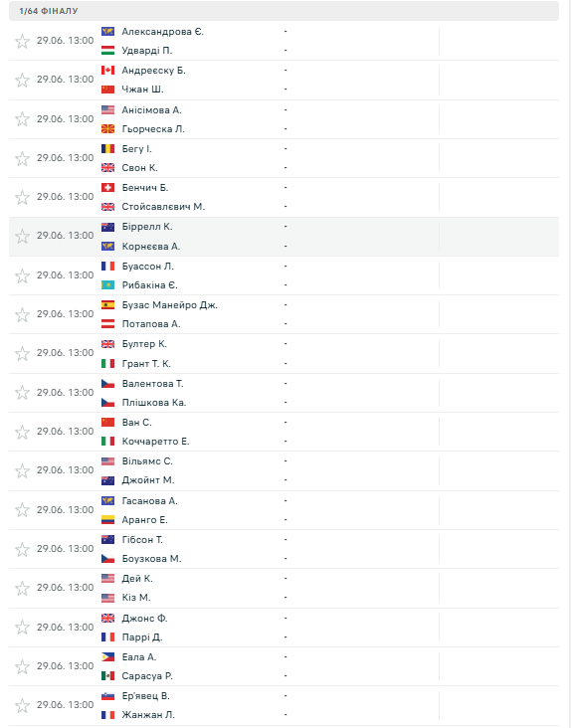Open the Бузас Манейро Дж. match row
The width and height of the screenshot is (571, 728).
(284, 314)
